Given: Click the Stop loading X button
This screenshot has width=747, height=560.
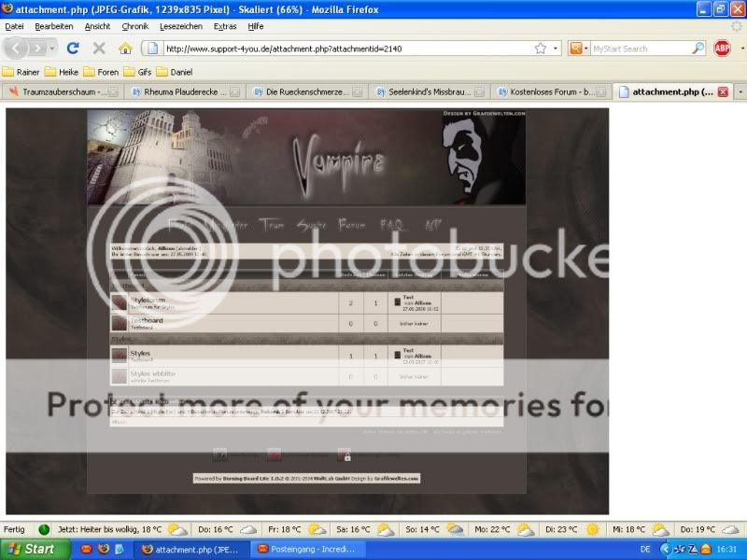Looking at the screenshot, I should click(x=98, y=48).
